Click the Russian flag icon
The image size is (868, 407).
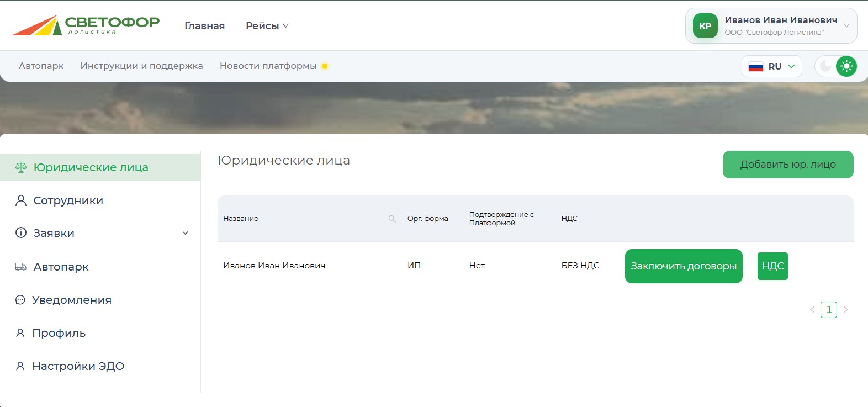point(756,66)
